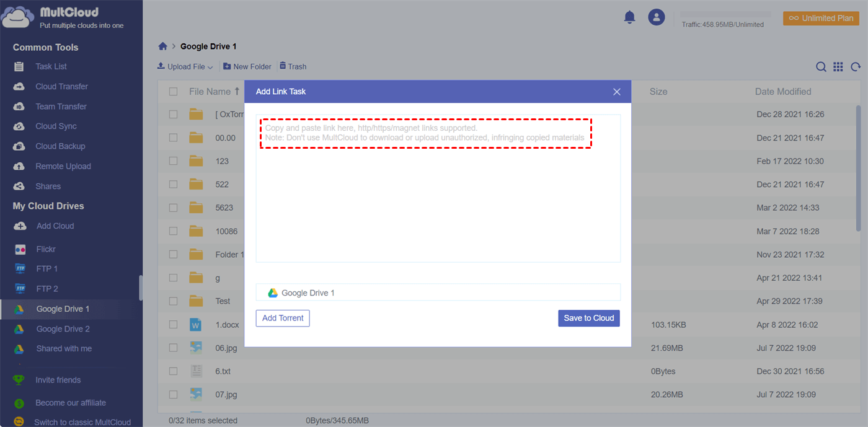
Task: Click the Invite friends link
Action: tap(58, 380)
